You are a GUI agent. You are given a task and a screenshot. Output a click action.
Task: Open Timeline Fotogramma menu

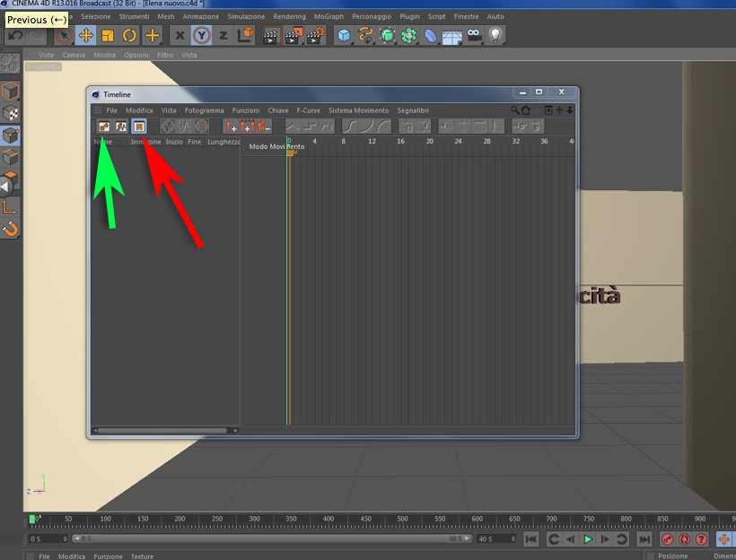point(204,110)
